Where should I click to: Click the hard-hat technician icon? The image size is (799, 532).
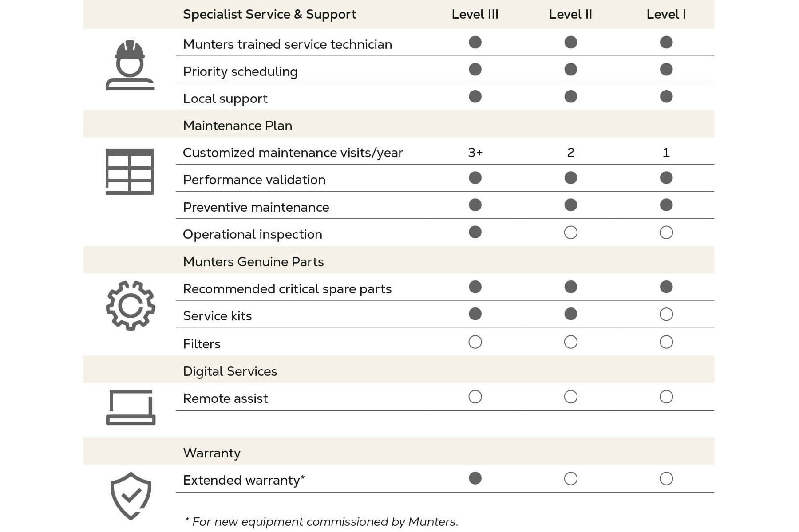[x=130, y=65]
